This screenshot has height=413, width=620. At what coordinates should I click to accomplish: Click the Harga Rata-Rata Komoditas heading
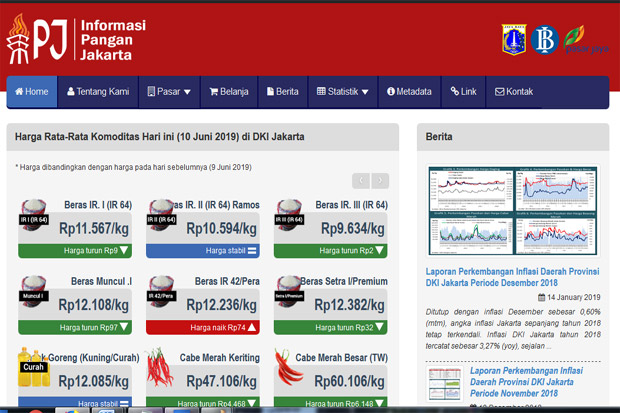[160, 137]
